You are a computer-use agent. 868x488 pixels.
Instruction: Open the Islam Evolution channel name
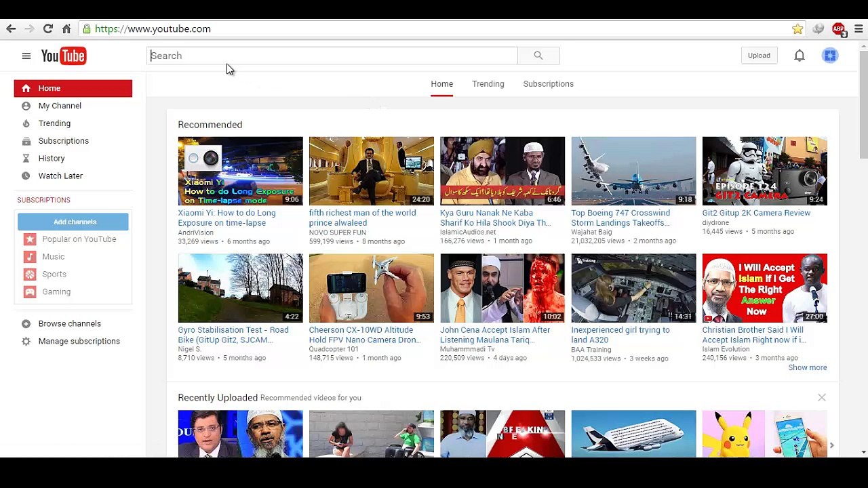726,349
